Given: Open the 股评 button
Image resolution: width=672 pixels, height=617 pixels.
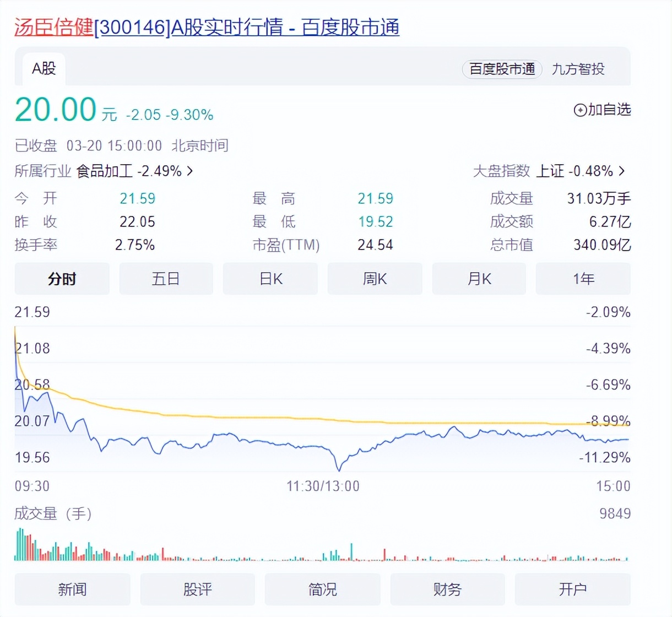Looking at the screenshot, I should point(198,589).
